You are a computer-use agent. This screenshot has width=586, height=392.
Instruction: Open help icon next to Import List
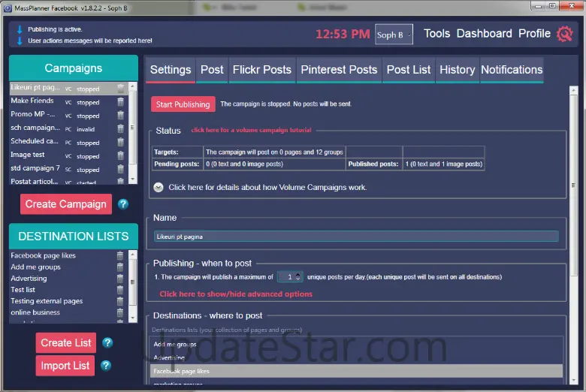[106, 366]
